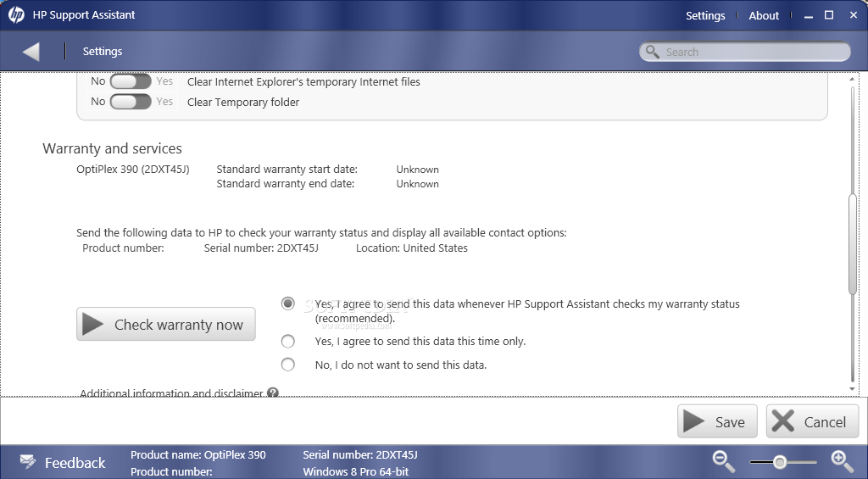Click Windows 8 Pro 64-bit status text
This screenshot has height=479, width=868.
point(355,472)
